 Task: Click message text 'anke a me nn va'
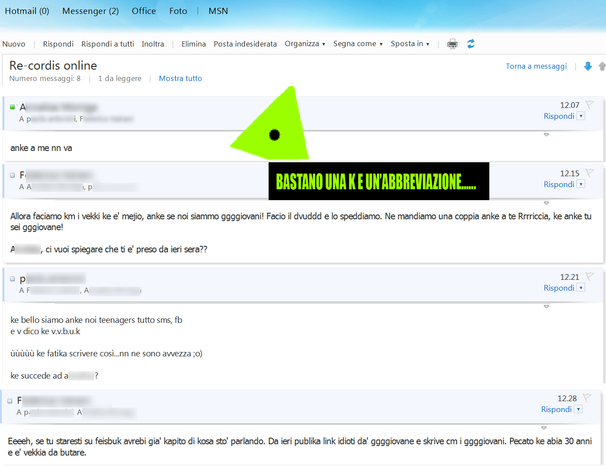41,148
